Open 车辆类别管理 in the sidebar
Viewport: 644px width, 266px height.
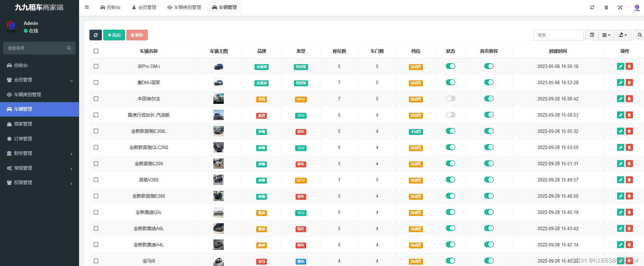click(x=39, y=95)
